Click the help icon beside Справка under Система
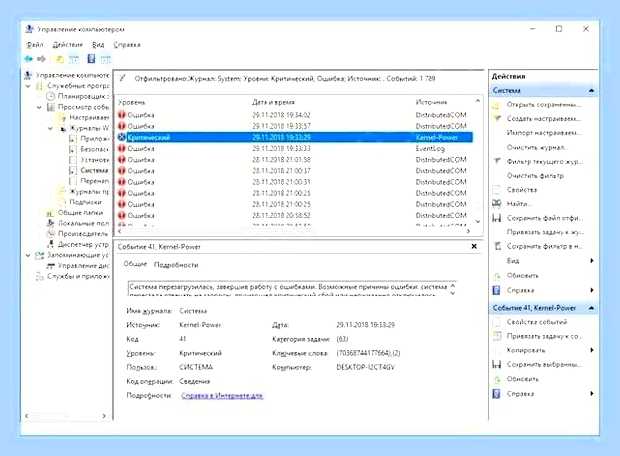Screen dimensions: 620x456 point(496,290)
